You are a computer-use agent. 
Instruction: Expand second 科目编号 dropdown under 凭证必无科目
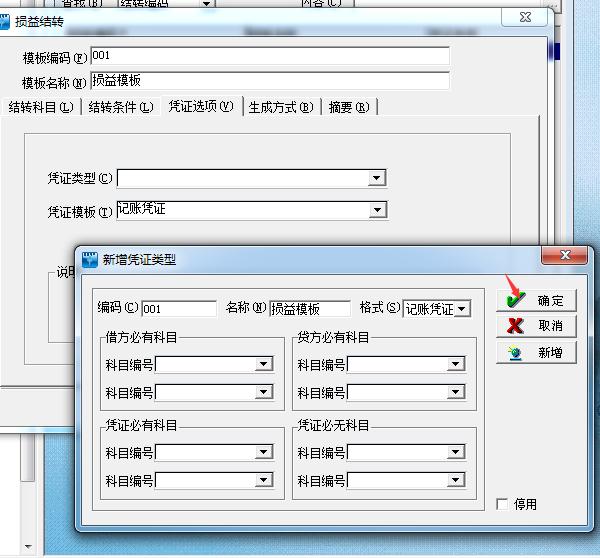pyautogui.click(x=456, y=480)
